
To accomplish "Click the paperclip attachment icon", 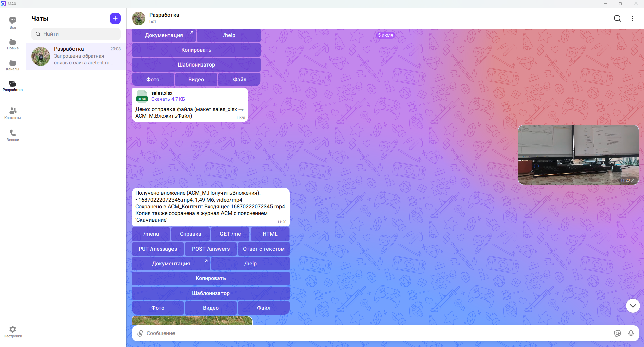I will tap(140, 333).
